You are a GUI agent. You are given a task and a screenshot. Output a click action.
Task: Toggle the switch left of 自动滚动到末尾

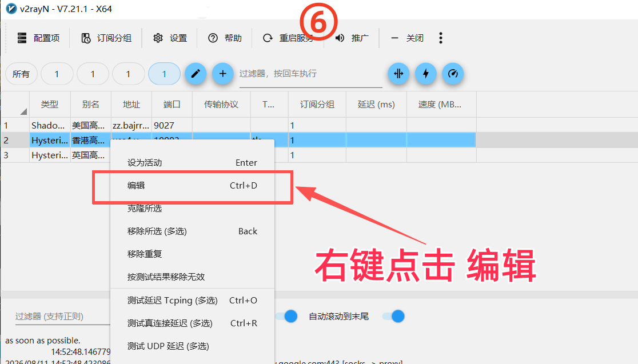[x=286, y=316]
